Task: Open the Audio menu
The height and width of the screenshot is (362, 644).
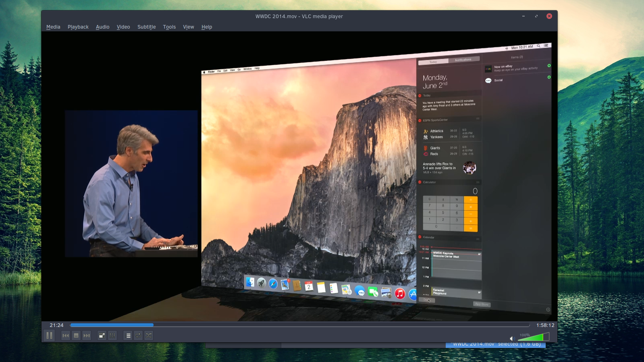Action: point(103,27)
